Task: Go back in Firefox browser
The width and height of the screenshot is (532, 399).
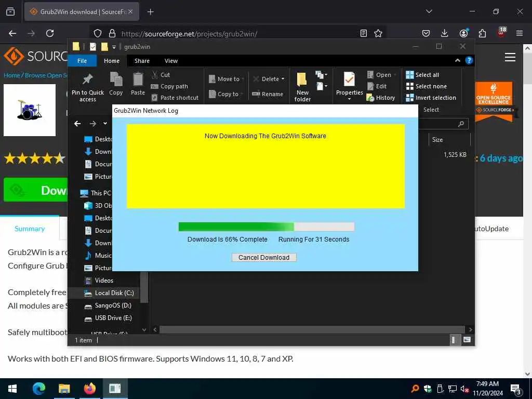Action: point(12,33)
